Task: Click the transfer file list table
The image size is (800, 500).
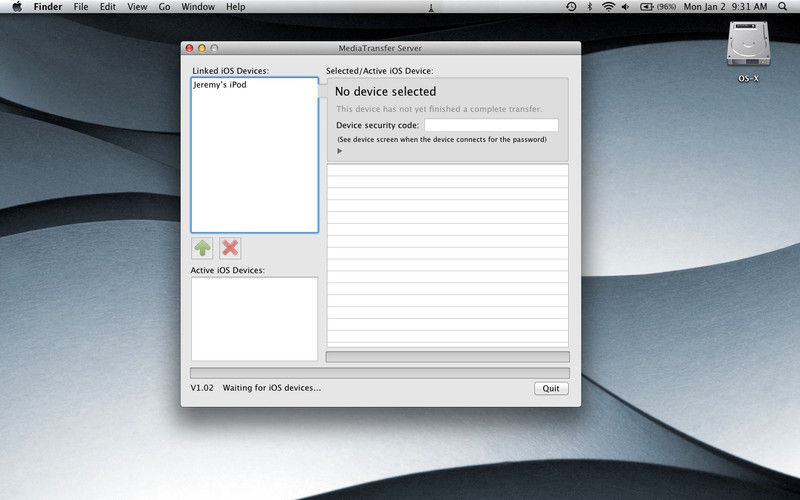Action: 447,255
